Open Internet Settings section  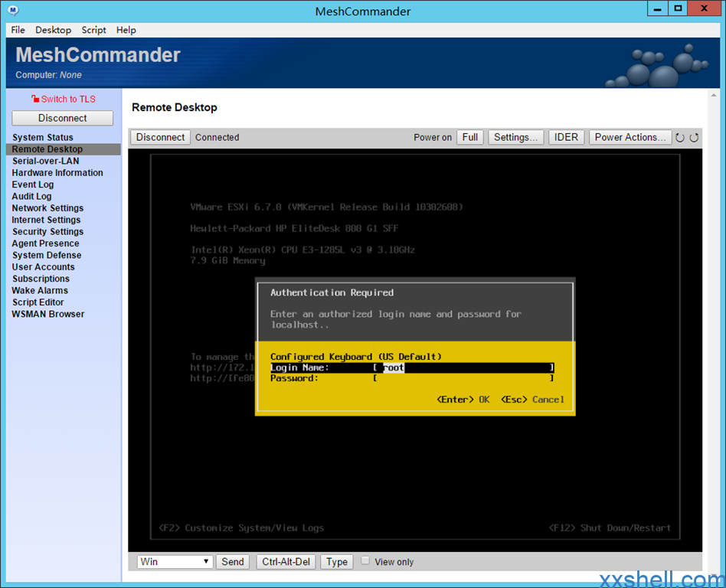click(x=46, y=220)
